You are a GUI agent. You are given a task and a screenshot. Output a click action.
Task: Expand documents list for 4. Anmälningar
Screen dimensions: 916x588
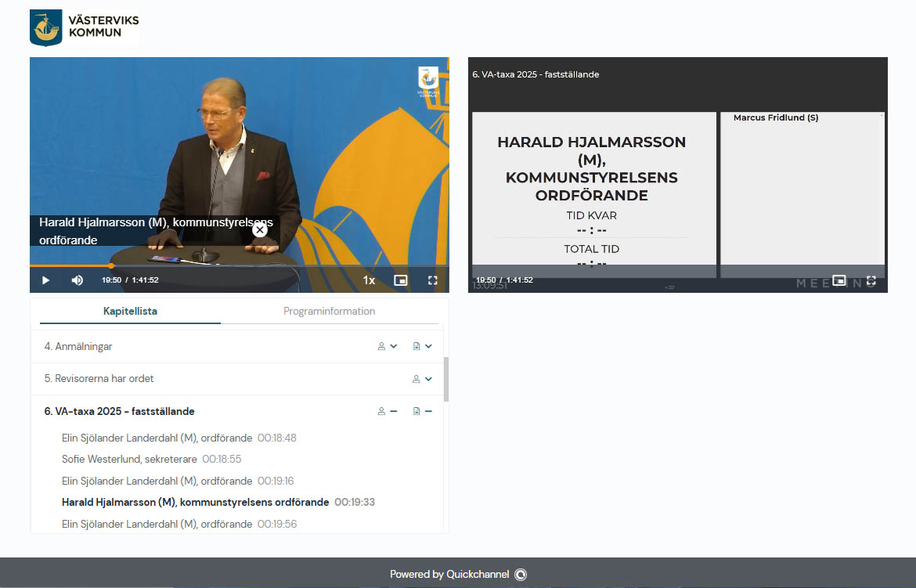click(423, 346)
